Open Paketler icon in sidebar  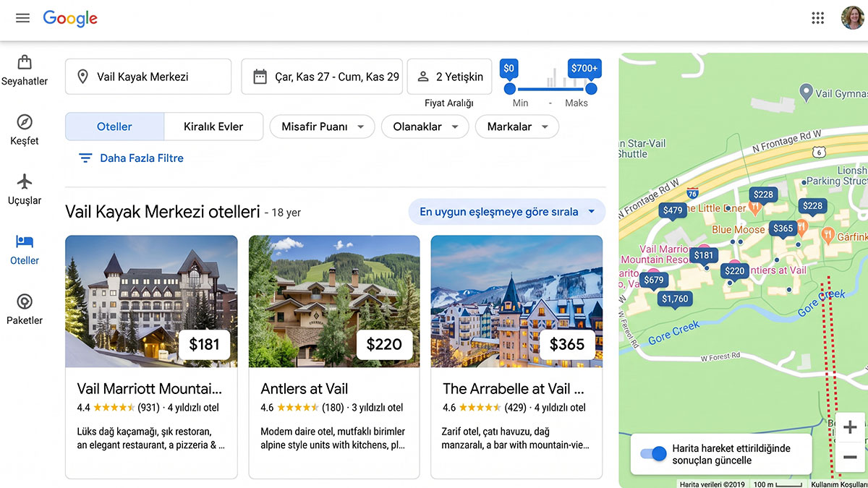click(25, 301)
